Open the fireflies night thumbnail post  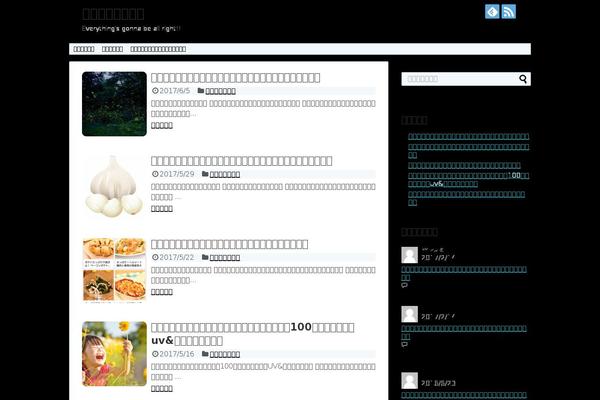click(x=114, y=104)
